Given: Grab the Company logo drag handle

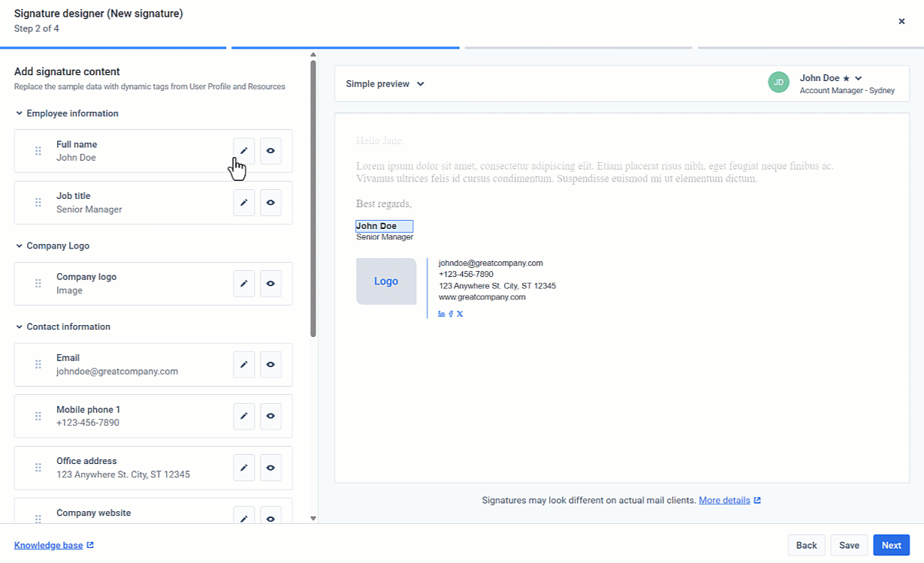Looking at the screenshot, I should point(38,284).
